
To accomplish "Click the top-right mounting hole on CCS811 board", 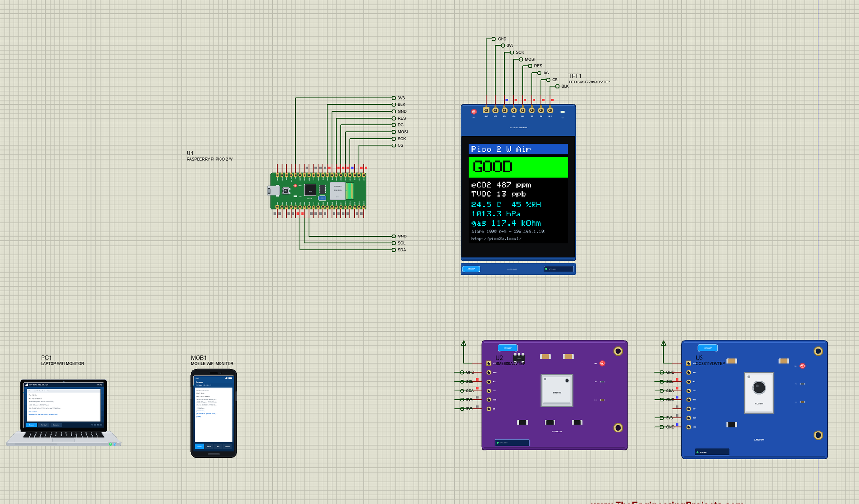I will [818, 351].
